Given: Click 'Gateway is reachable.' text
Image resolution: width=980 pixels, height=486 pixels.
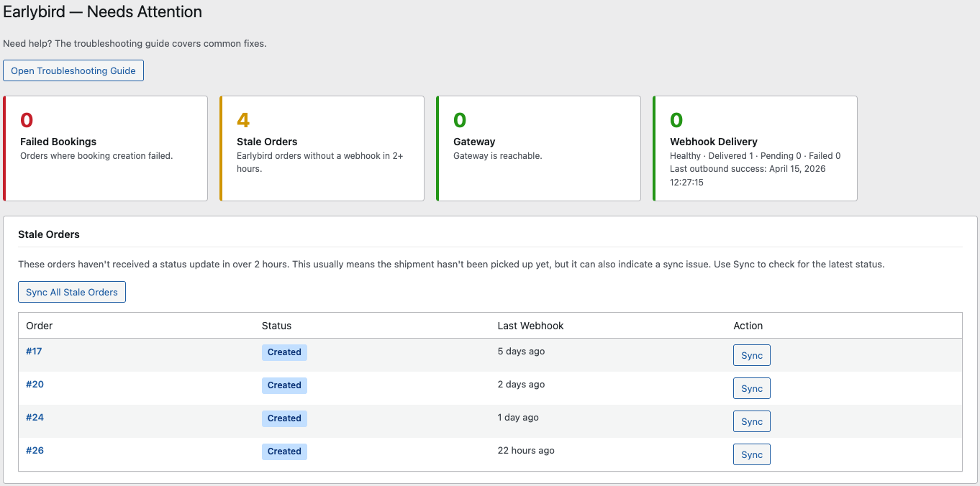Looking at the screenshot, I should click(498, 155).
